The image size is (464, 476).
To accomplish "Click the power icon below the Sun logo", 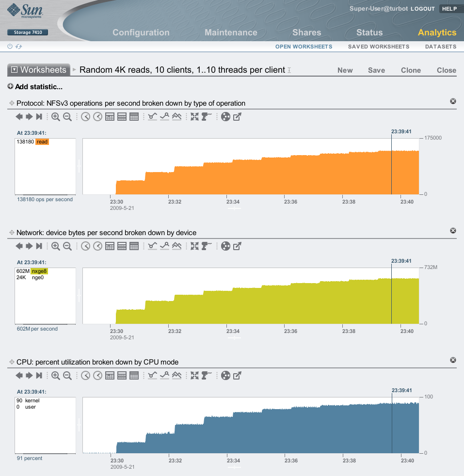I will coord(10,47).
